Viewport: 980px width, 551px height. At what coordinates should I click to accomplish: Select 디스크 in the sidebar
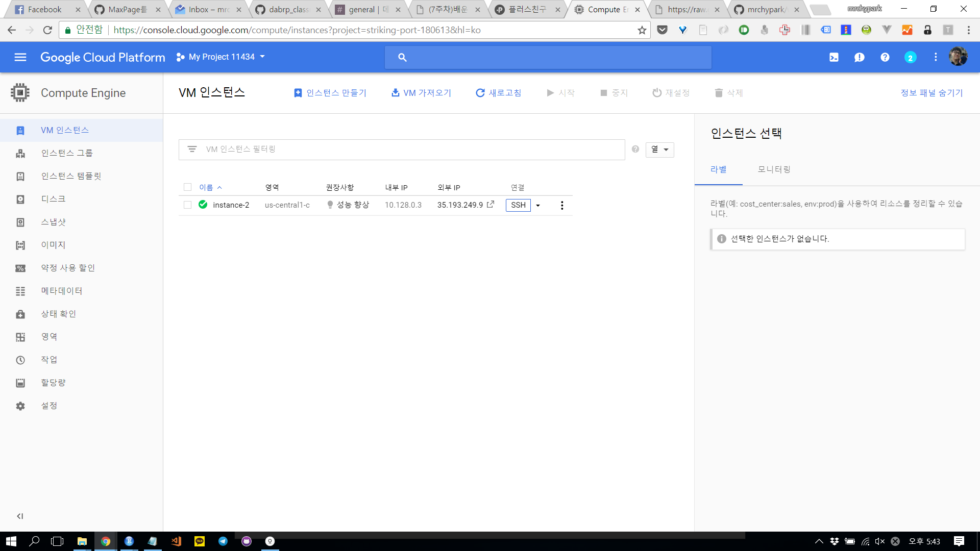53,199
